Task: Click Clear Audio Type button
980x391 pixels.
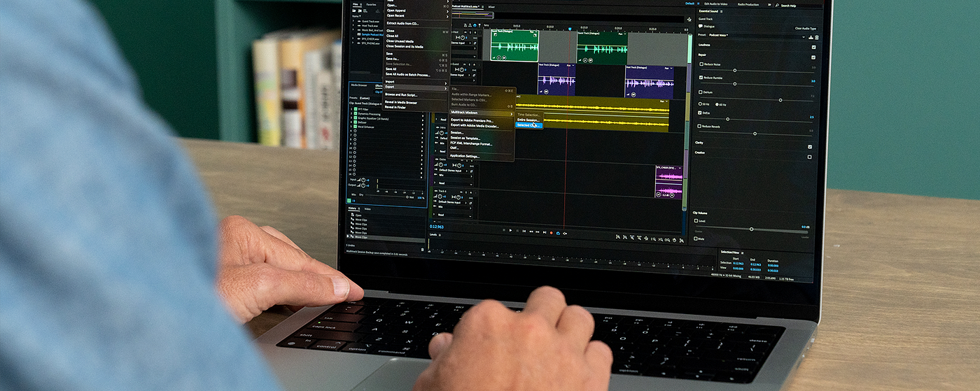Action: click(x=806, y=28)
